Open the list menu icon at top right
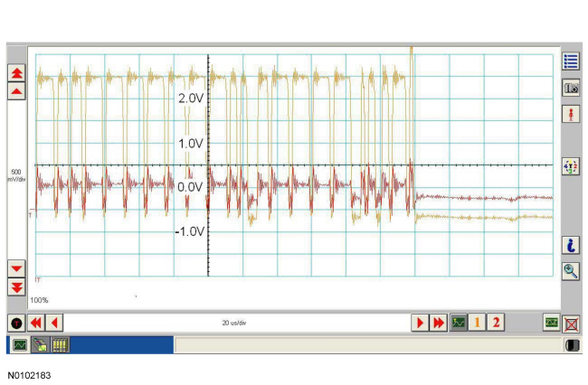This screenshot has height=385, width=588. click(571, 61)
